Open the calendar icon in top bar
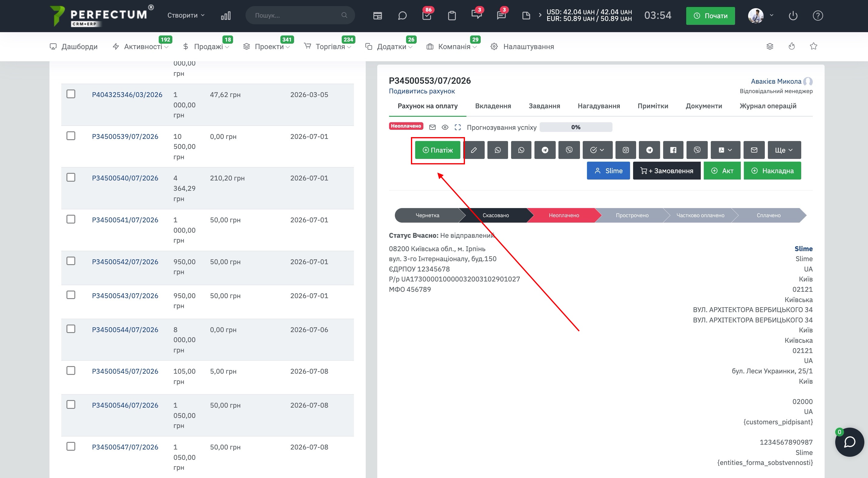Viewport: 868px width, 478px height. coord(377,15)
